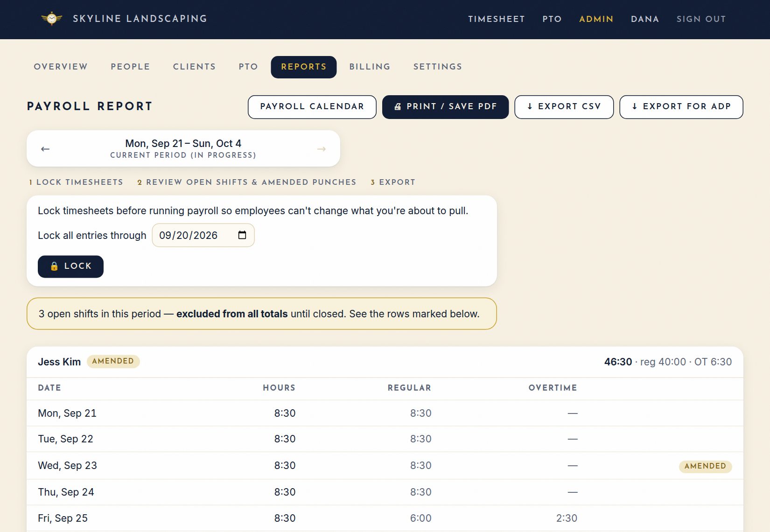Select the Reports tab
The width and height of the screenshot is (770, 532).
pos(304,67)
